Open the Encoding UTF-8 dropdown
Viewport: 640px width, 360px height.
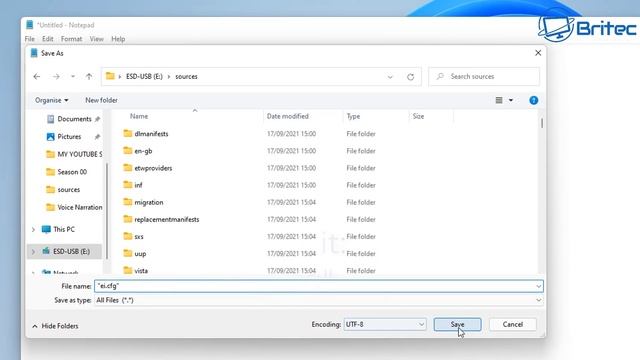point(385,324)
